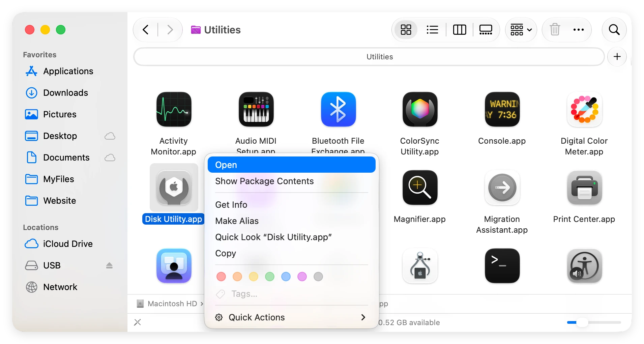The width and height of the screenshot is (644, 344).
Task: Add a new tab with plus button
Action: 617,57
